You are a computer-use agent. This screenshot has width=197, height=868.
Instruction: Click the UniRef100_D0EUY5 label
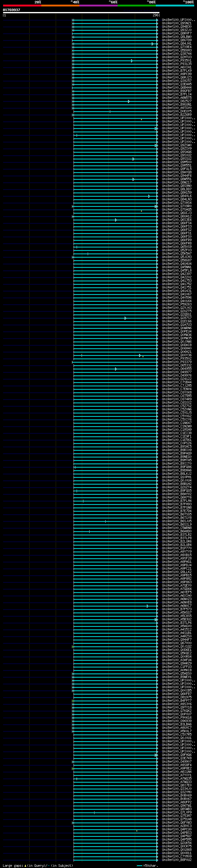tap(177, 111)
